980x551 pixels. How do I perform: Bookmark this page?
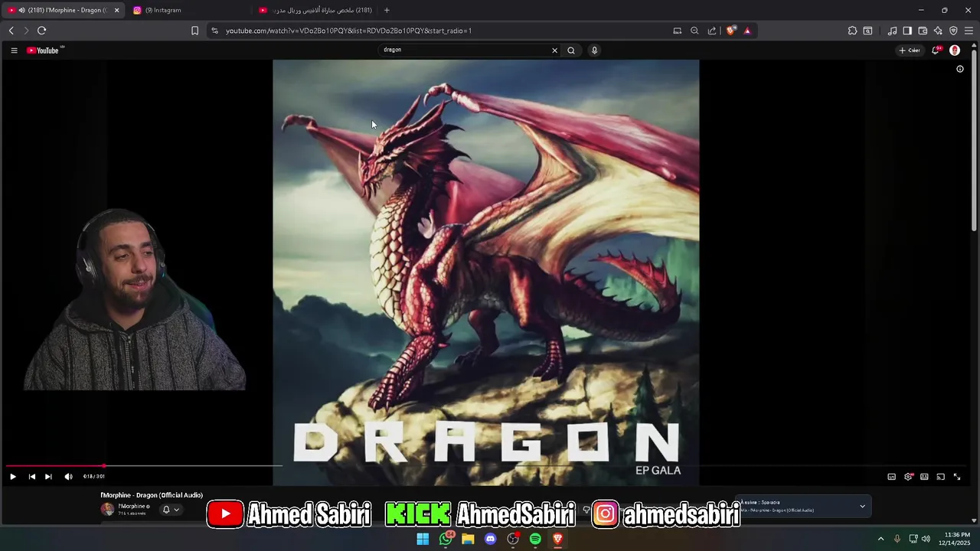pos(194,31)
